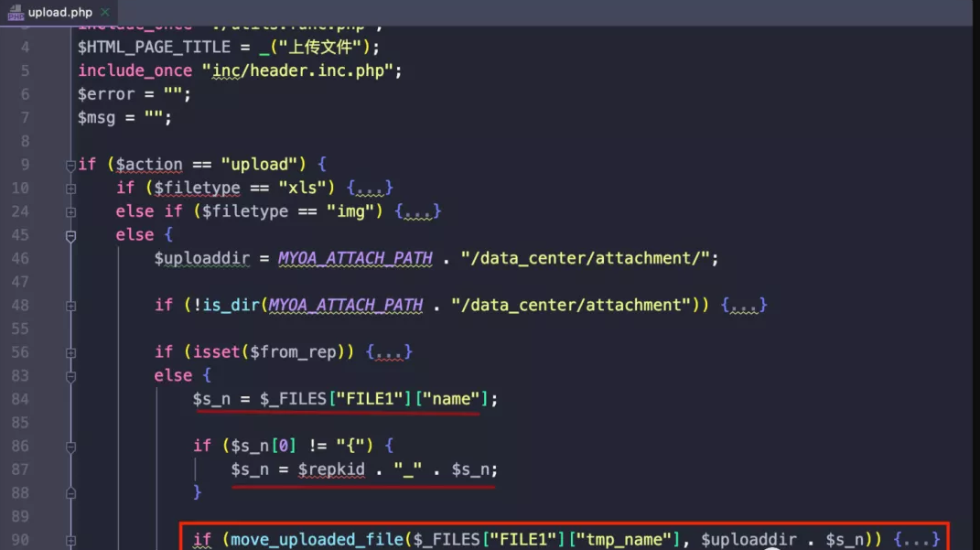Click the {...} placeholder after move_uploaded_file
This screenshot has height=550, width=980.
pyautogui.click(x=917, y=539)
